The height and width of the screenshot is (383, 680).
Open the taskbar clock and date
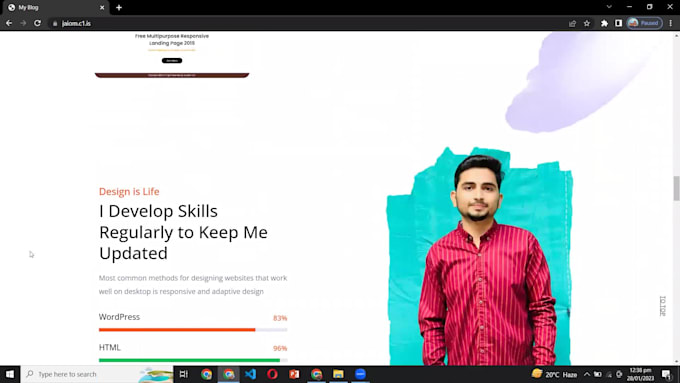click(x=640, y=374)
